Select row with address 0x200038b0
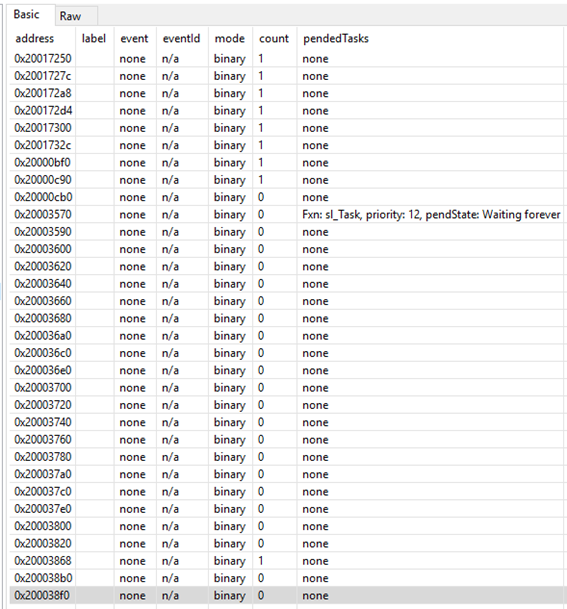 coord(287,578)
